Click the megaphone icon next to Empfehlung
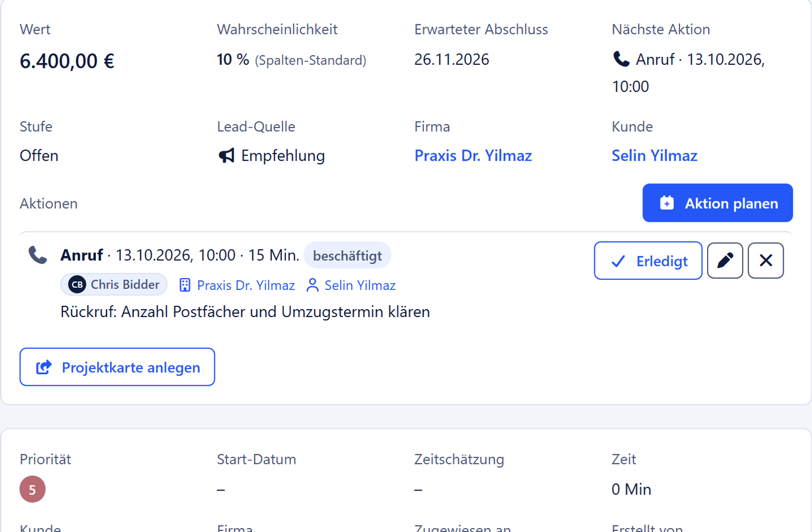This screenshot has width=812, height=532. (226, 156)
